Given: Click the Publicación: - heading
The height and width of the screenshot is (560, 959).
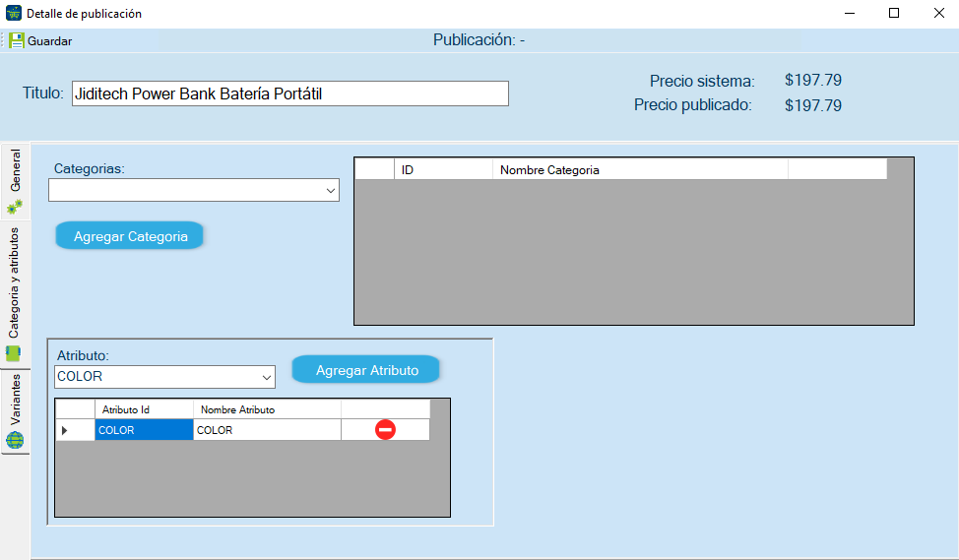Looking at the screenshot, I should (479, 39).
